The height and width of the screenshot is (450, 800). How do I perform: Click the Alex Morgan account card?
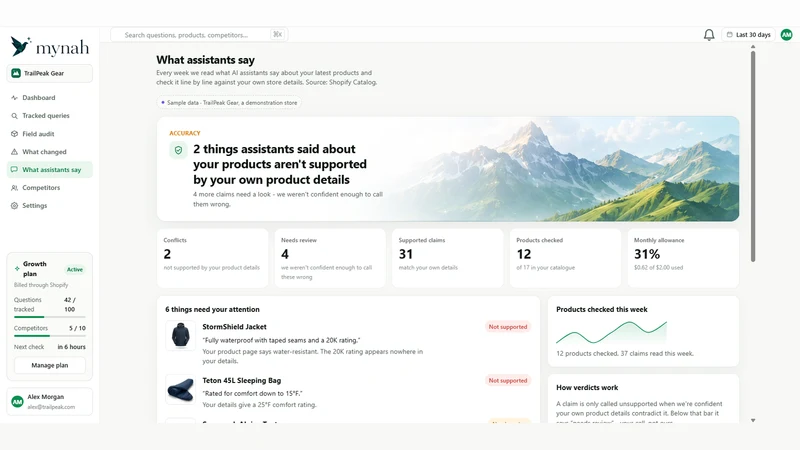click(x=49, y=402)
